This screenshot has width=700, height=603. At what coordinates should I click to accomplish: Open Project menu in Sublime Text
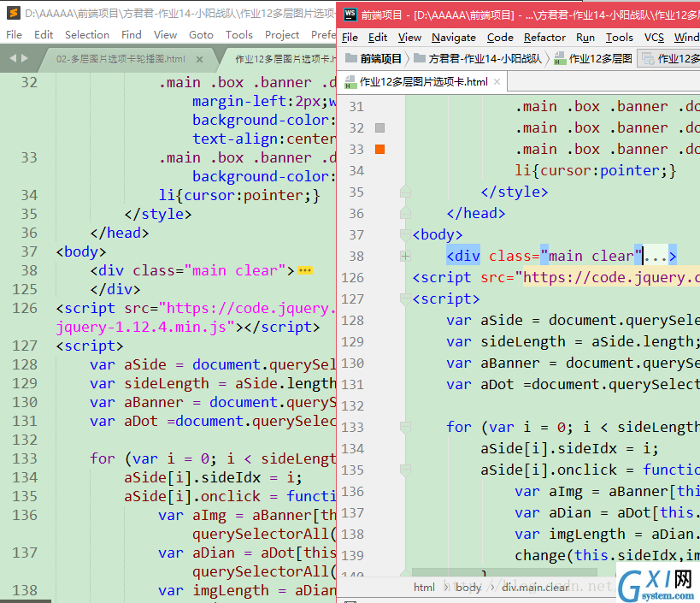282,35
